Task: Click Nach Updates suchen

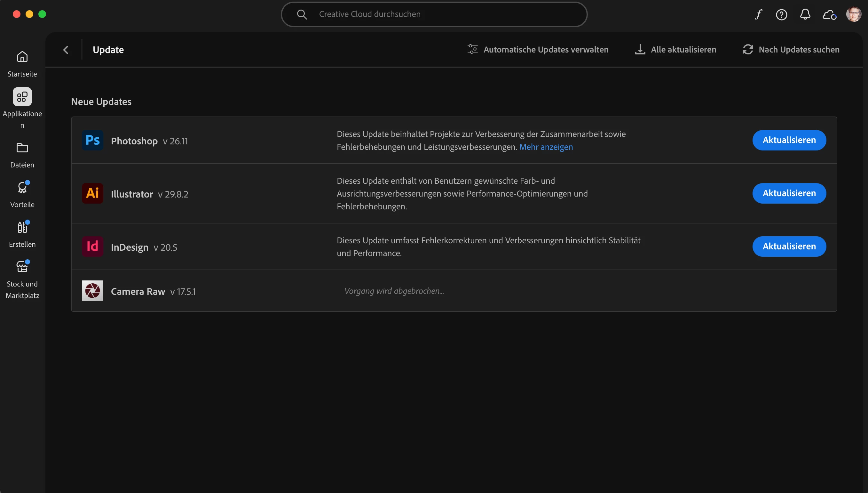Action: click(791, 49)
